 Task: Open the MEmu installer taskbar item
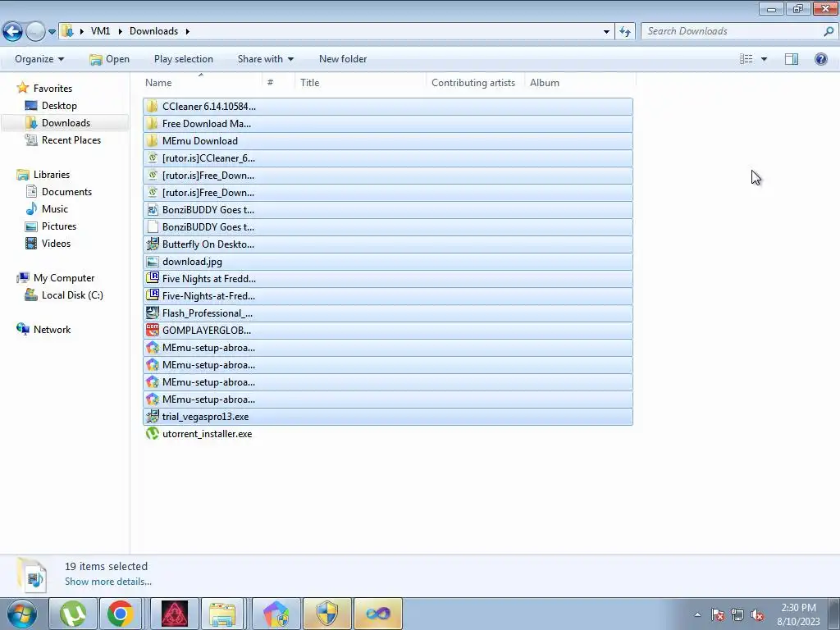pyautogui.click(x=276, y=614)
